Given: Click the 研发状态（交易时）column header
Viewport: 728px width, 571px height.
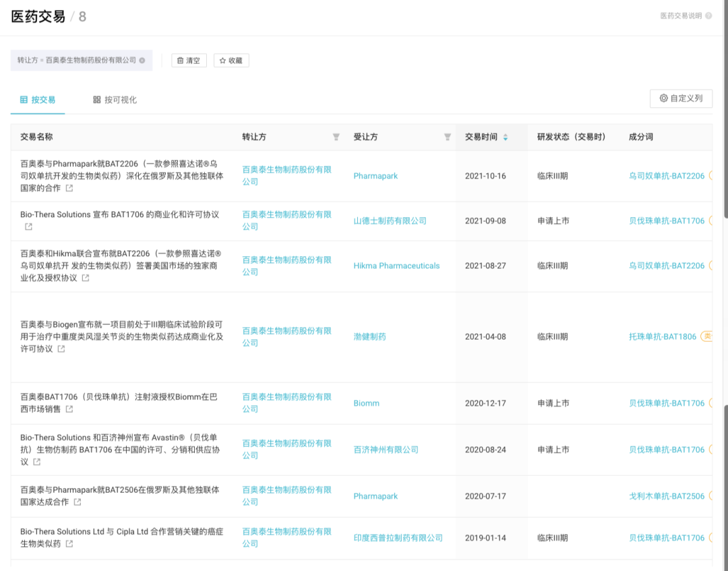Looking at the screenshot, I should click(571, 137).
